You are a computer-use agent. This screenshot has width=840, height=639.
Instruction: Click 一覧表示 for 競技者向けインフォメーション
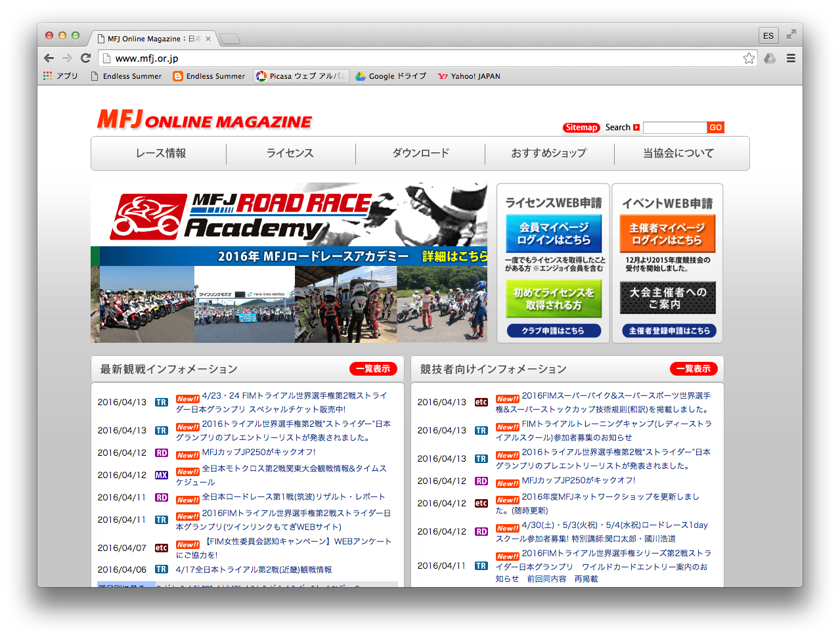coord(694,368)
